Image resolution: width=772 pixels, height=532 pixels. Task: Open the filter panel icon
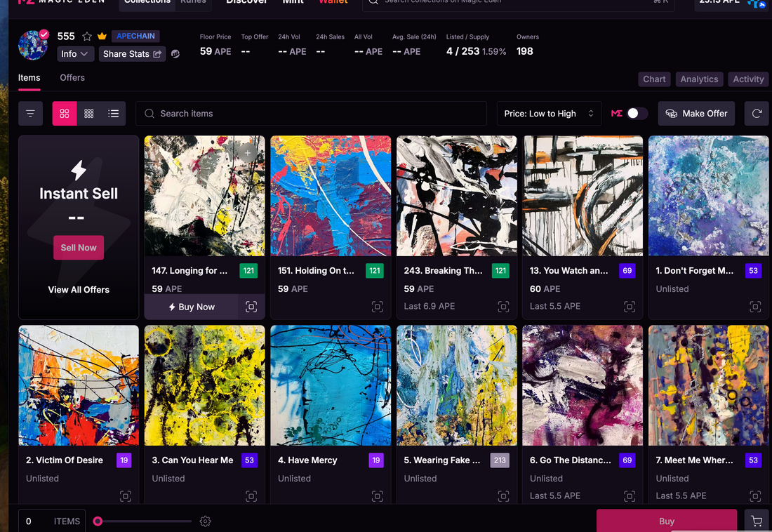click(x=30, y=114)
